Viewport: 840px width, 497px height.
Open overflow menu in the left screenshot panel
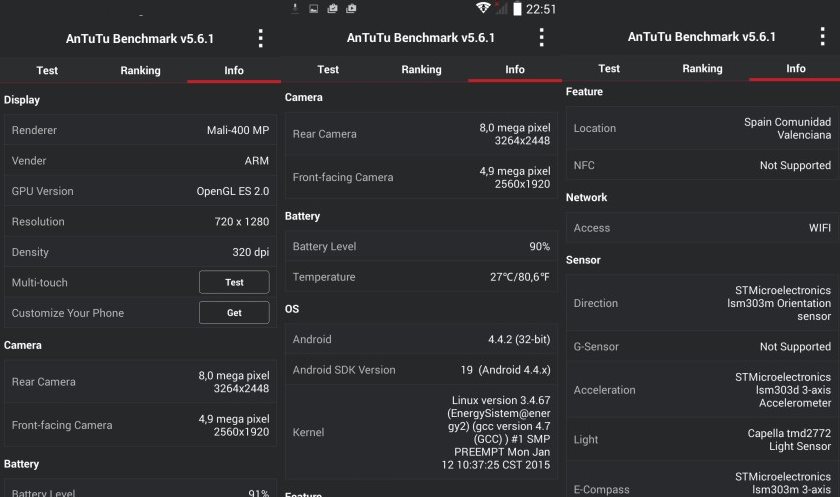tap(261, 39)
